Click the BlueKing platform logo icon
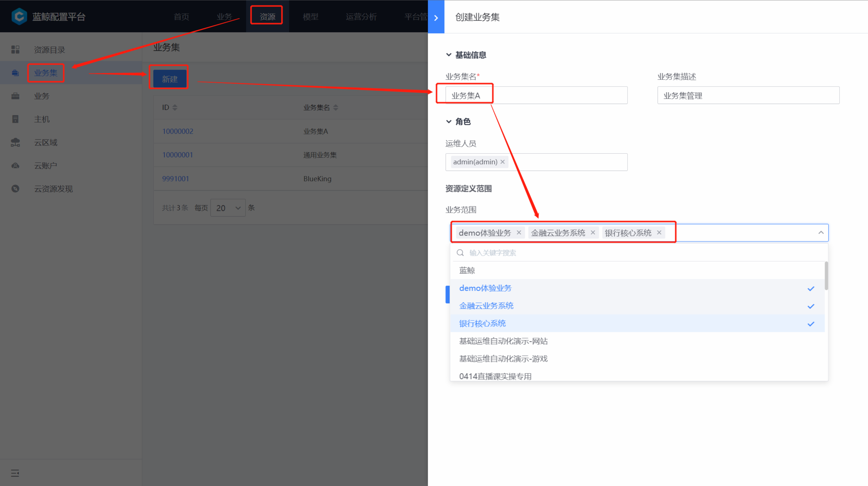Screen dimensions: 868x486 coord(19,16)
